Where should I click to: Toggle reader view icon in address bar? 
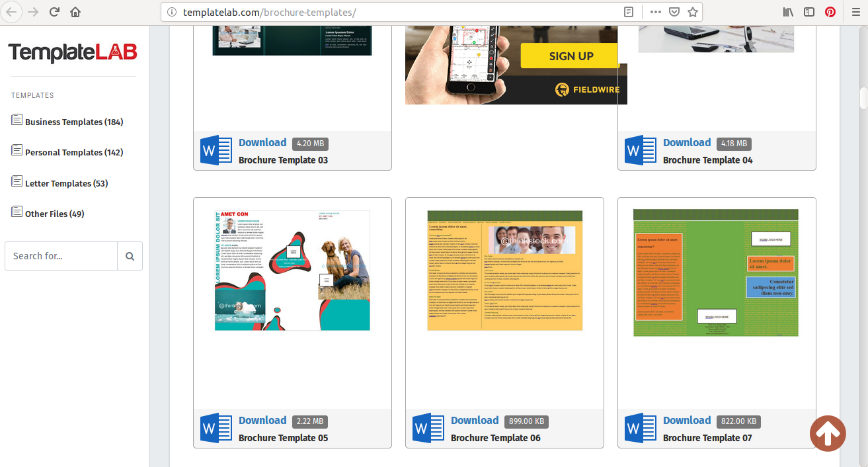point(629,12)
